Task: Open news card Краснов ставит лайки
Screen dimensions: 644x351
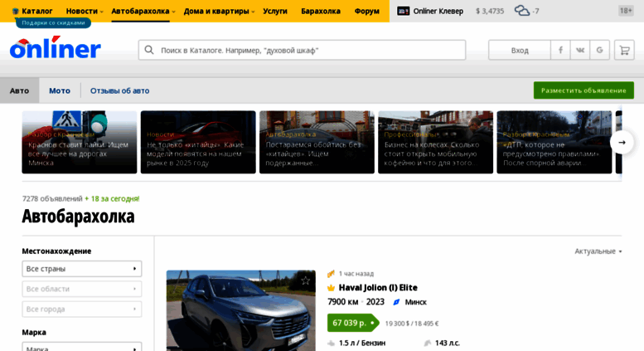Action: pos(80,142)
